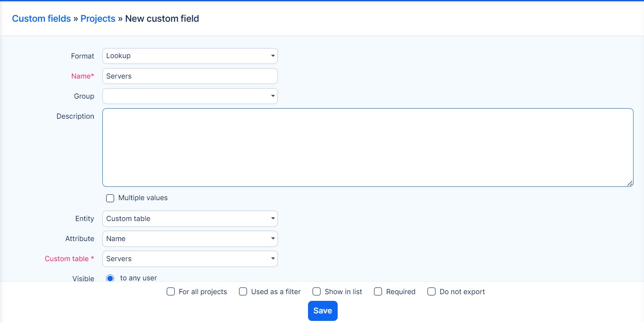Click the Group dropdown chevron
Image resolution: width=644 pixels, height=323 pixels.
coord(272,96)
